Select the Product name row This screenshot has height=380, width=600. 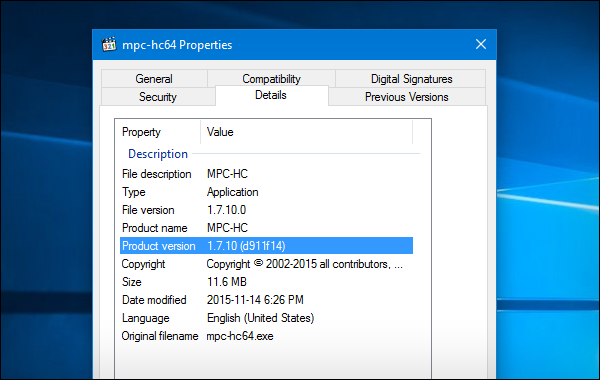266,228
